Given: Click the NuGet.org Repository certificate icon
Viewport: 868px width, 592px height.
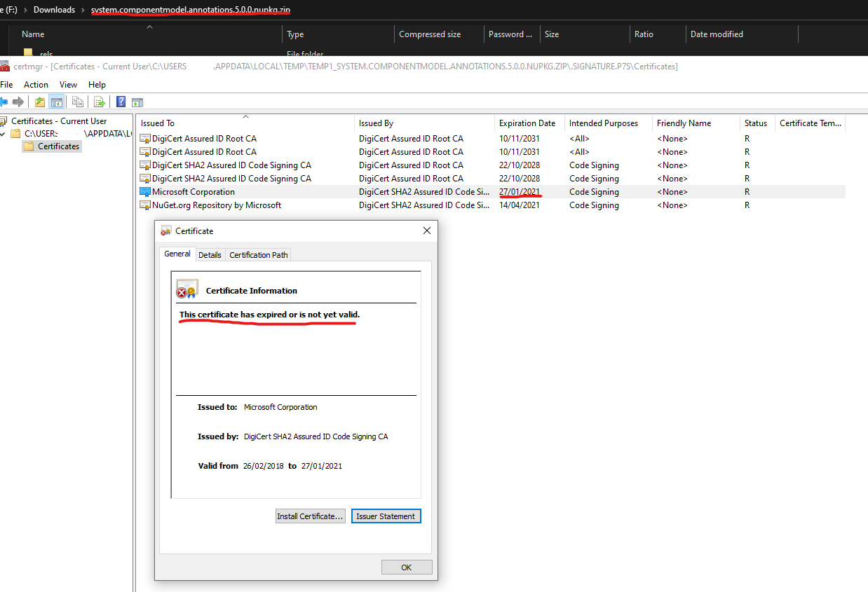Looking at the screenshot, I should tap(145, 205).
